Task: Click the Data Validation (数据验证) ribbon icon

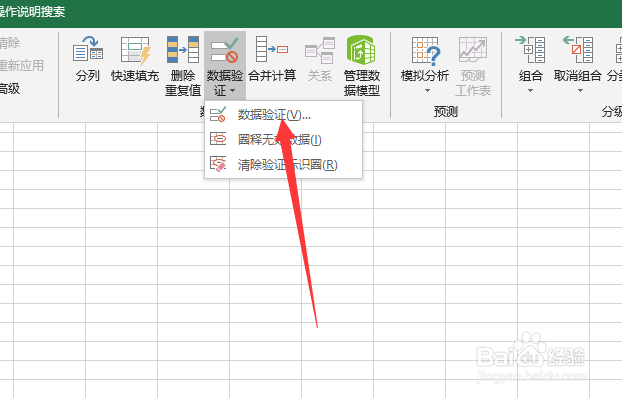Action: [x=225, y=50]
